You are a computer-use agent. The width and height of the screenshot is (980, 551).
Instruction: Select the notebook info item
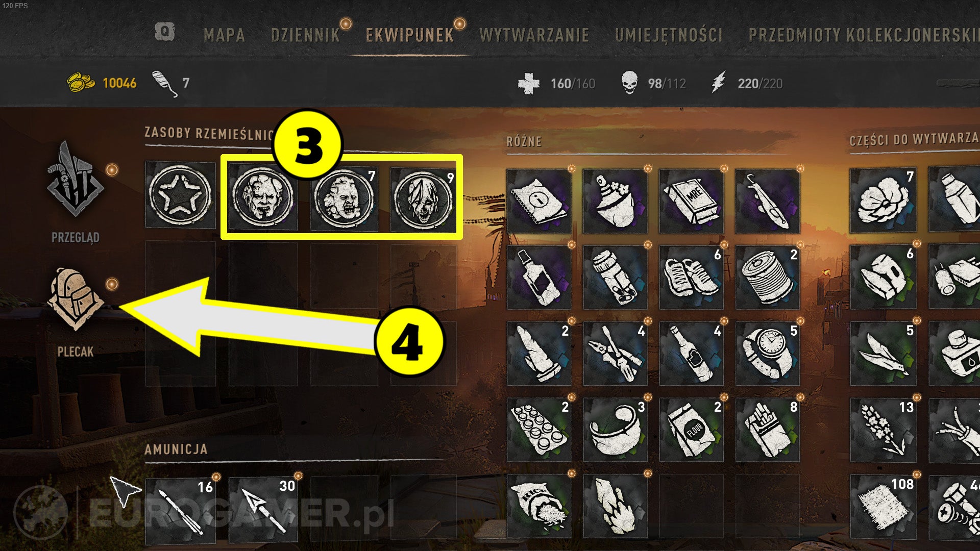539,201
